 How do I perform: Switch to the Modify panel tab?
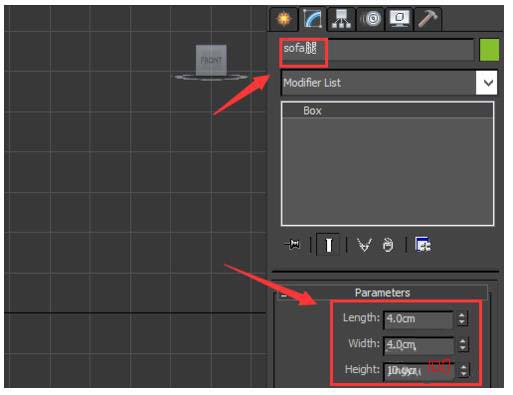tap(312, 19)
